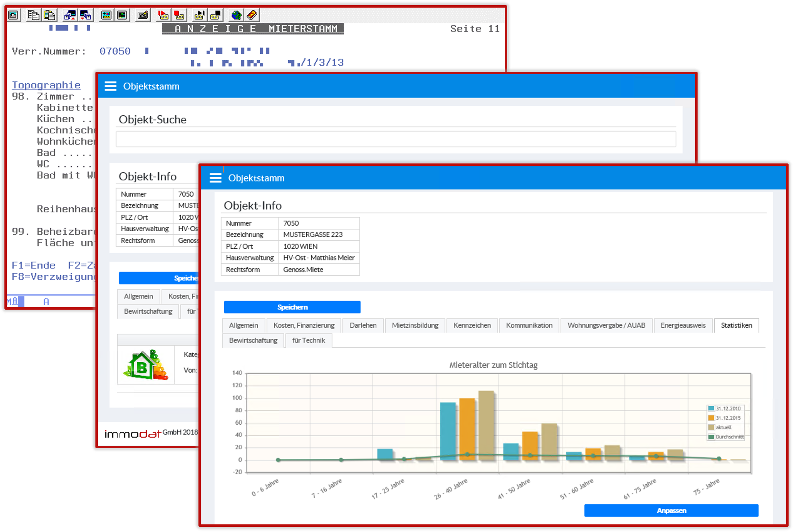Click Speichern in the back Objektstamm window
Screen dimensions: 793x532
point(159,278)
